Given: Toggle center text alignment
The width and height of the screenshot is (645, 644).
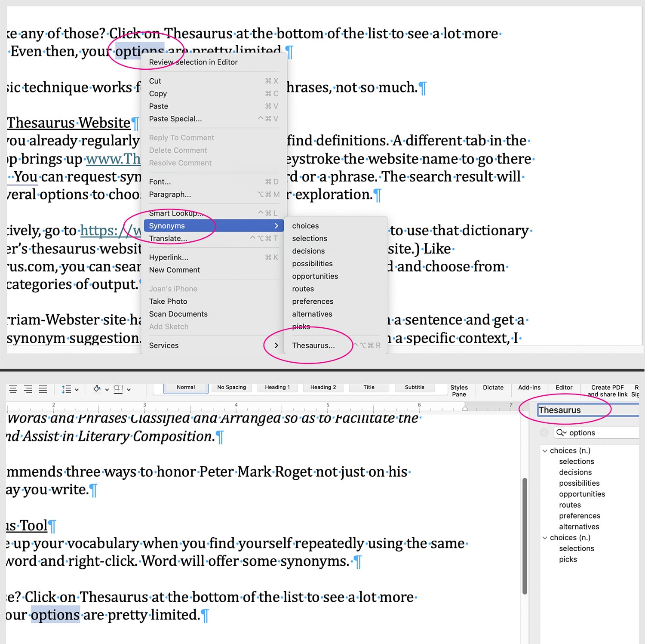Looking at the screenshot, I should pyautogui.click(x=28, y=389).
